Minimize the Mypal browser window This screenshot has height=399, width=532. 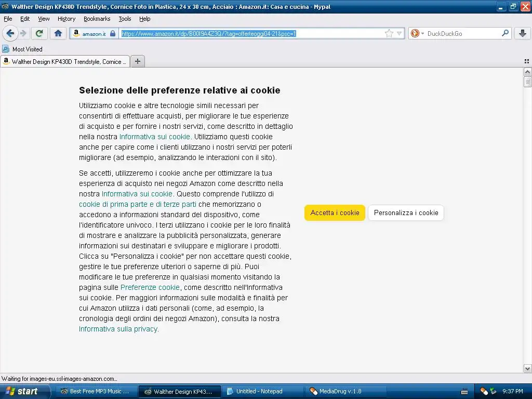coord(501,7)
